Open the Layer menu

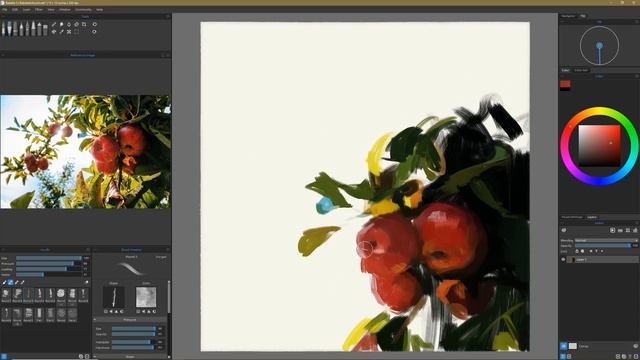(x=26, y=9)
